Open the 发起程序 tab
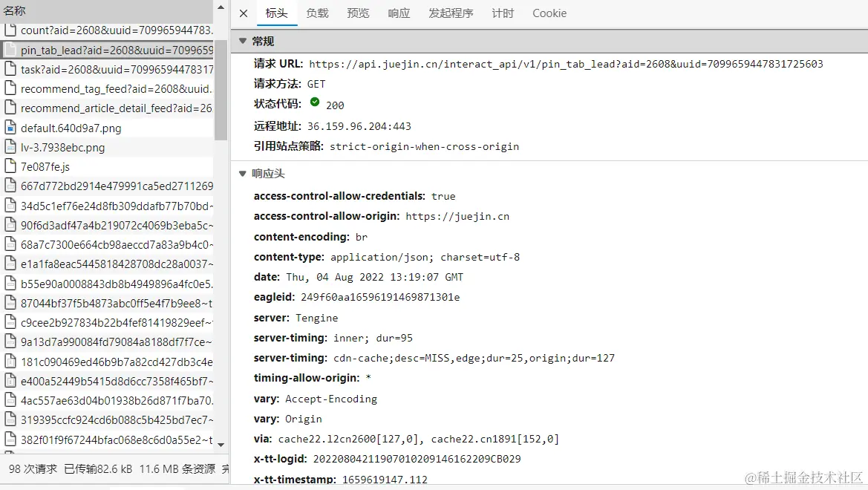The height and width of the screenshot is (490, 868). pyautogui.click(x=451, y=13)
